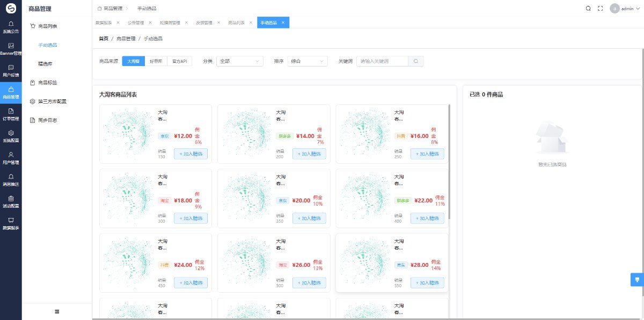Screen dimensions: 644x320
Task: Click the keyword search button icon
Action: click(x=416, y=61)
